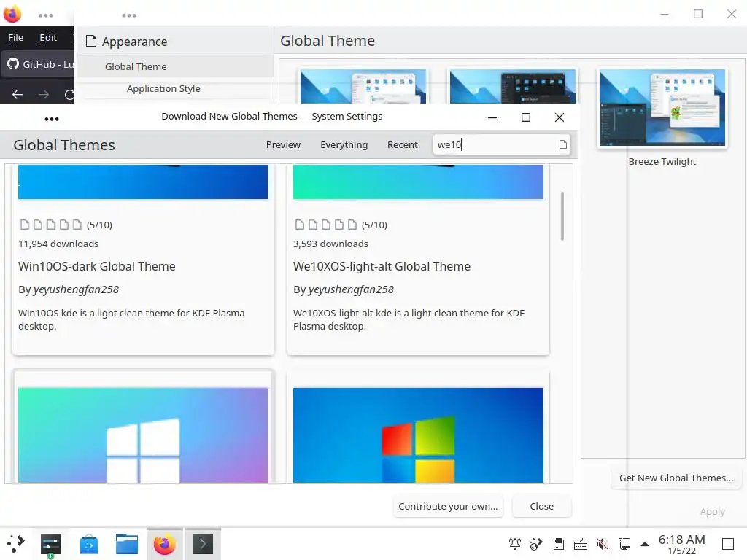Image resolution: width=747 pixels, height=560 pixels.
Task: Click the dialog's Close button
Action: 542,506
